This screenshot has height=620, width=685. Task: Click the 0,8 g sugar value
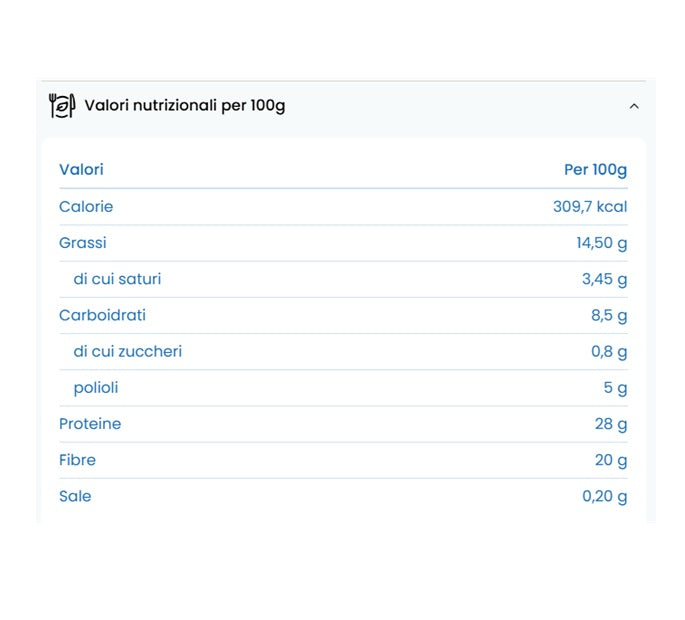(609, 351)
